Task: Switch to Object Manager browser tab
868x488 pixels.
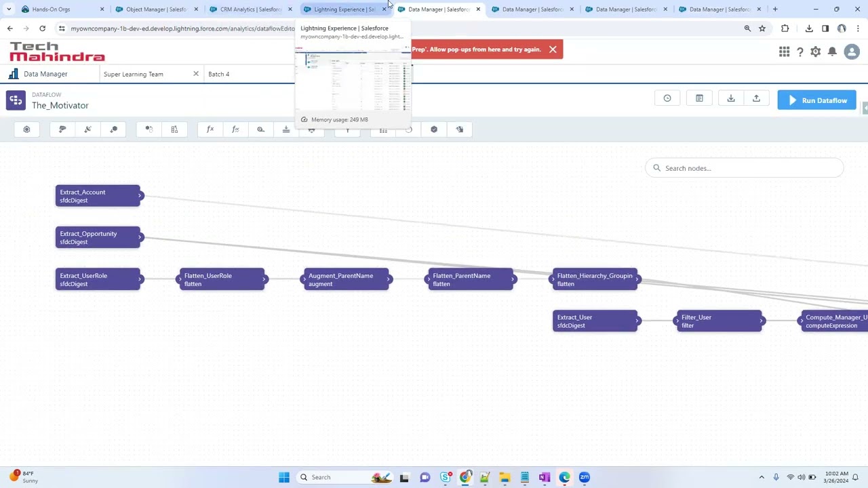Action: pos(157,9)
